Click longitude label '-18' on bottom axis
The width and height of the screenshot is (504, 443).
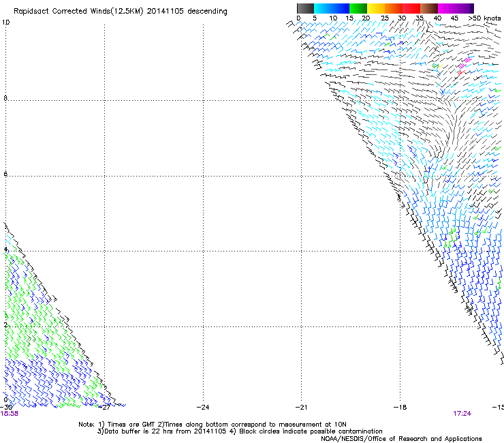click(400, 407)
